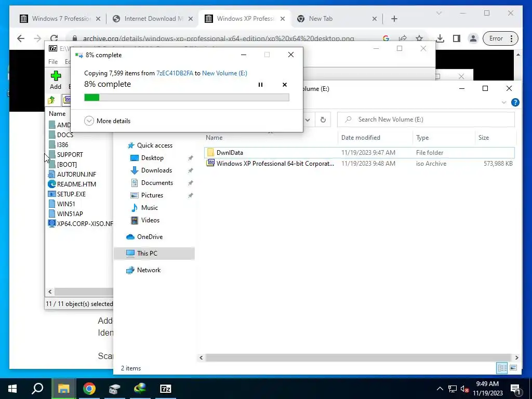The image size is (532, 399).
Task: Open Explorer Help question mark icon
Action: tap(515, 102)
